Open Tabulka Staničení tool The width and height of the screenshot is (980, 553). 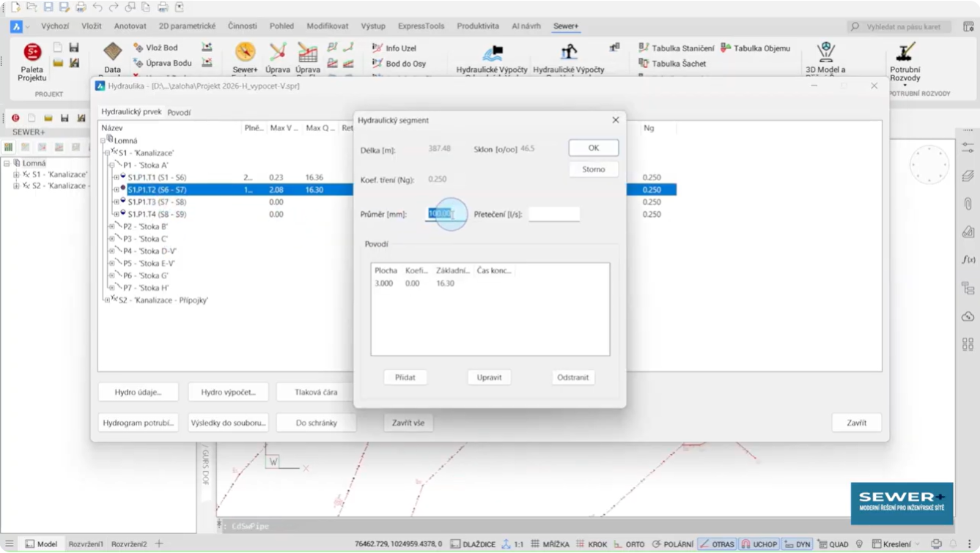pyautogui.click(x=676, y=48)
